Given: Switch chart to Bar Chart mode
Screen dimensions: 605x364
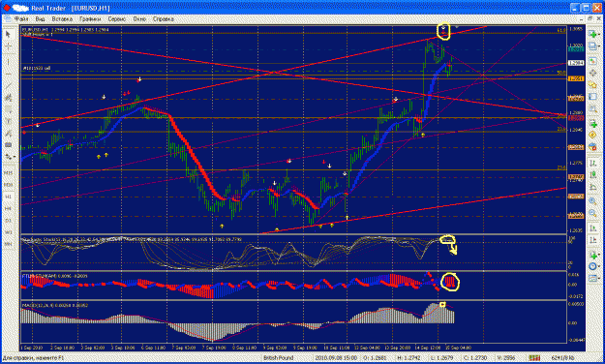Looking at the screenshot, I should coord(592,164).
